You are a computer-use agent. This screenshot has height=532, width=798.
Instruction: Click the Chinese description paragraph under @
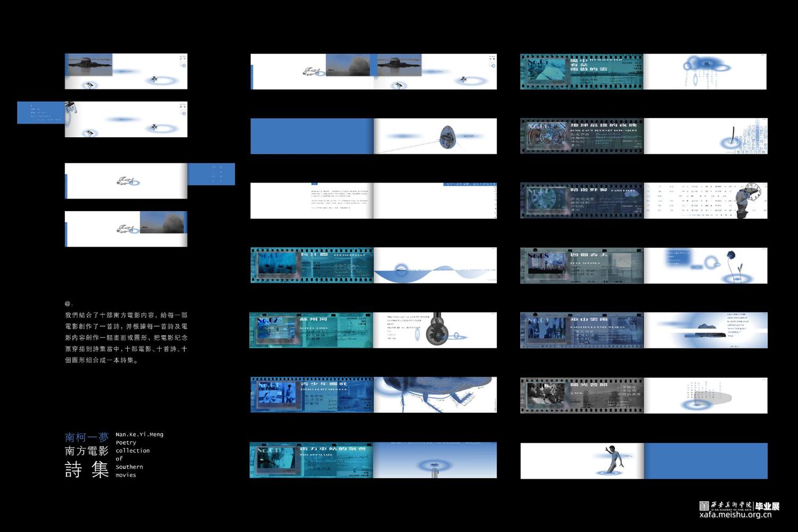tap(126, 337)
